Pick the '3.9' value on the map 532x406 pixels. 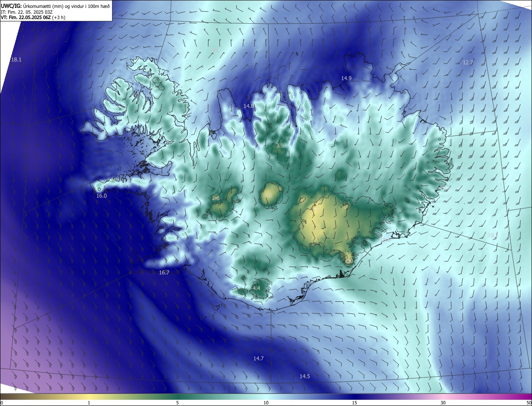[280, 145]
